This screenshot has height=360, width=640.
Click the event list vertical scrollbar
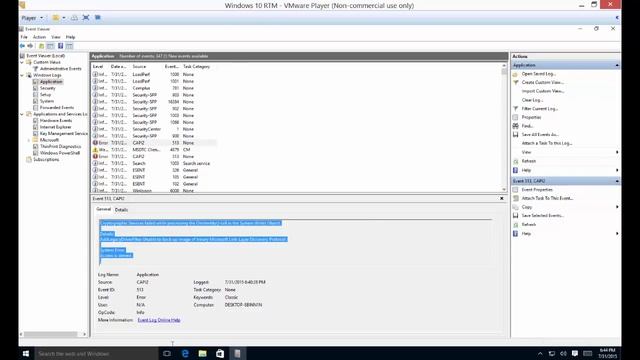click(x=504, y=127)
